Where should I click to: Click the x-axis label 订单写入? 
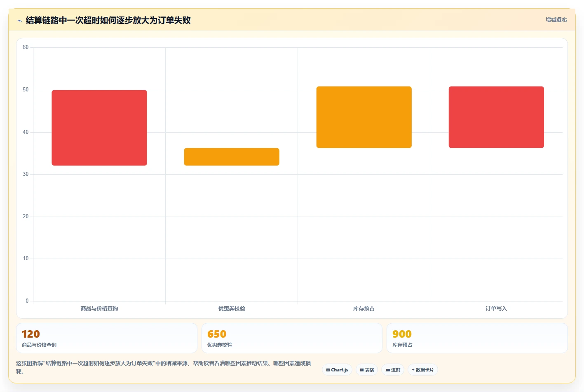[496, 308]
